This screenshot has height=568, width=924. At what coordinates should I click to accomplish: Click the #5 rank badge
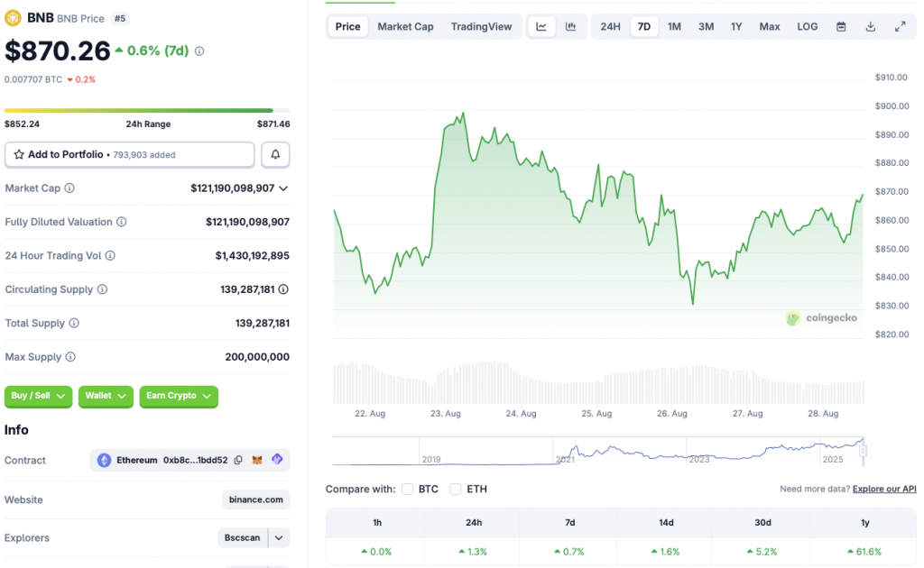(120, 18)
